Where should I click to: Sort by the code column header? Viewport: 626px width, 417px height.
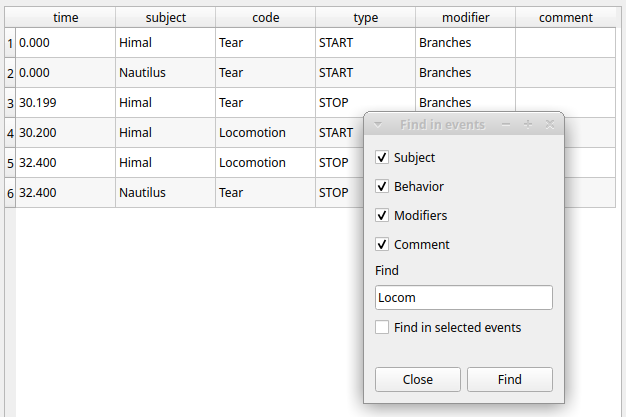pyautogui.click(x=265, y=18)
